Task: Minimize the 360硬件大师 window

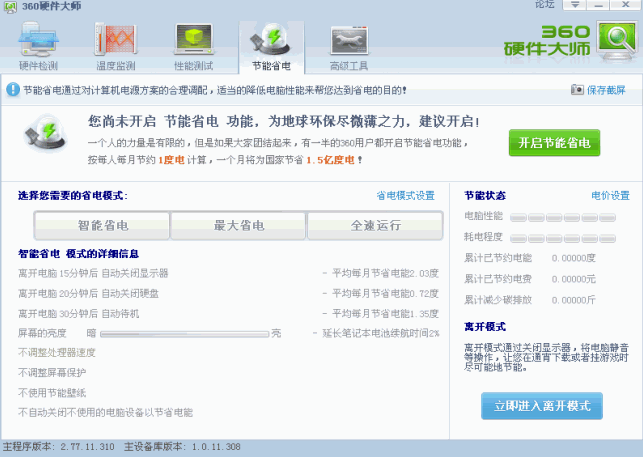Action: pyautogui.click(x=598, y=5)
